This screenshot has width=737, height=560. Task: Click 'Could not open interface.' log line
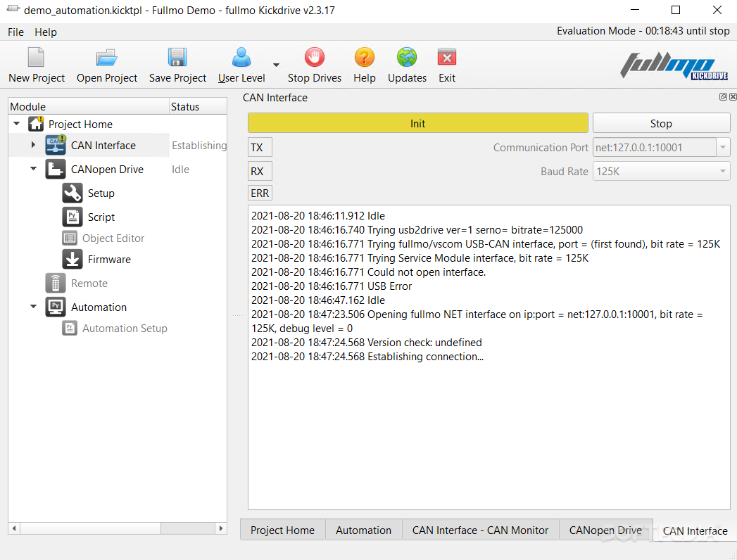[369, 272]
